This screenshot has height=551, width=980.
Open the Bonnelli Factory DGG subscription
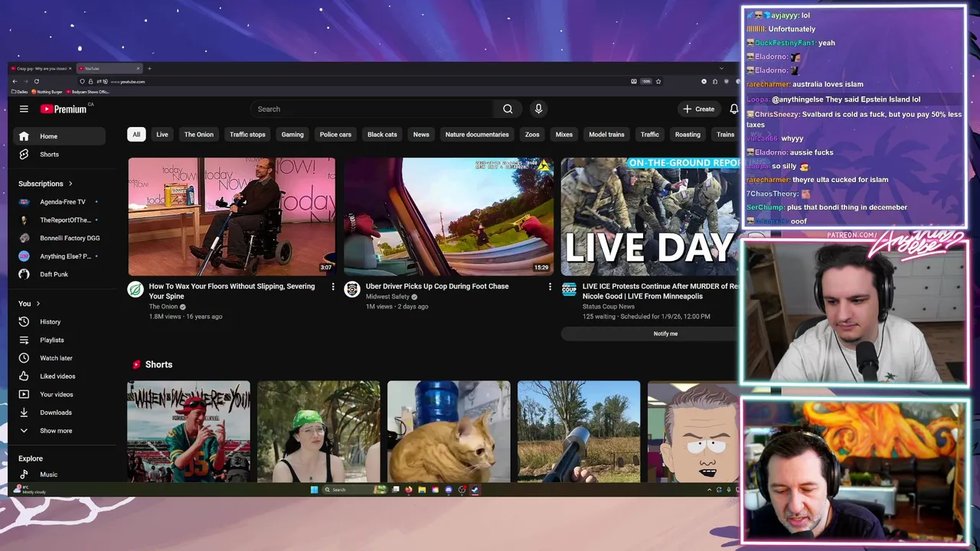click(x=60, y=238)
